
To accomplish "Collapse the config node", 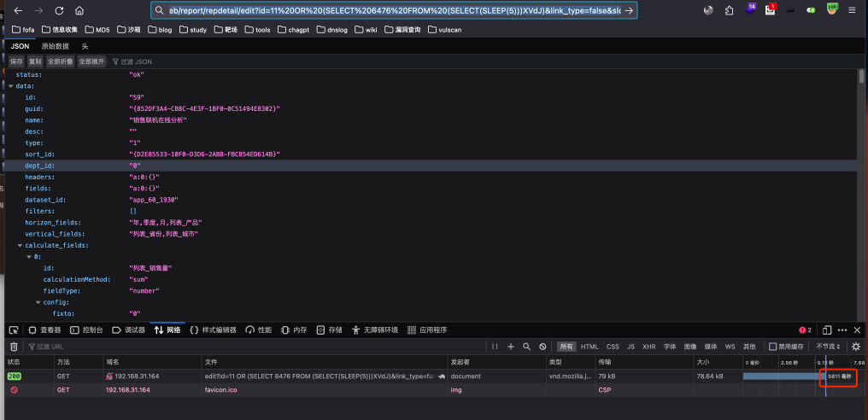I will tap(38, 302).
